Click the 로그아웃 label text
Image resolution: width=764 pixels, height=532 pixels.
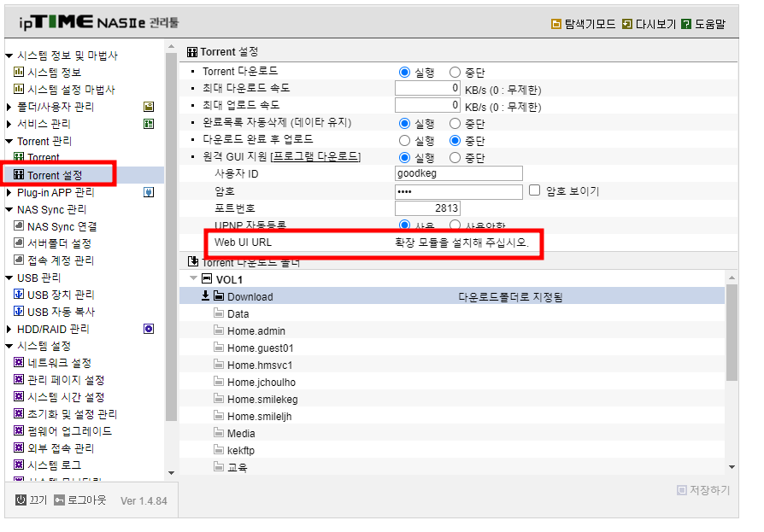coord(86,500)
